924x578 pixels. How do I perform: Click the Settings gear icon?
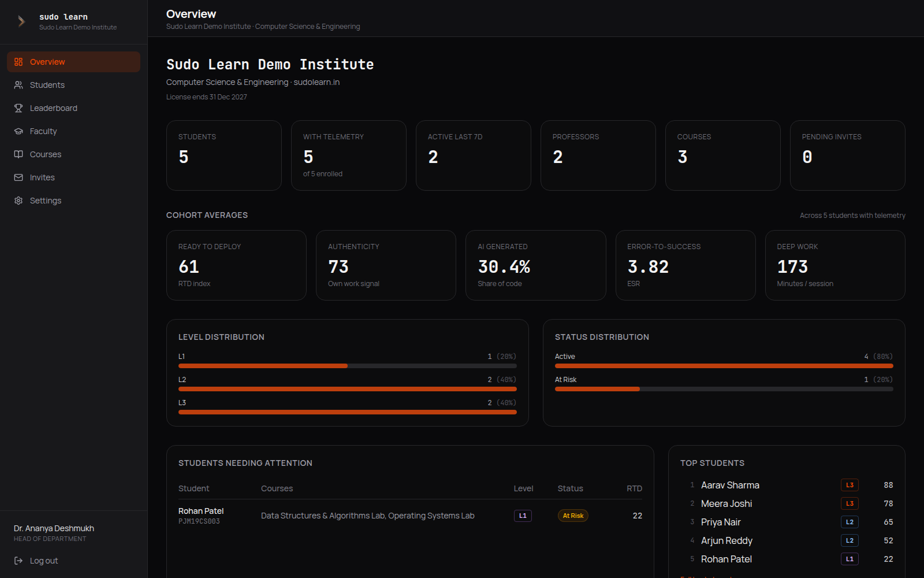coord(18,201)
